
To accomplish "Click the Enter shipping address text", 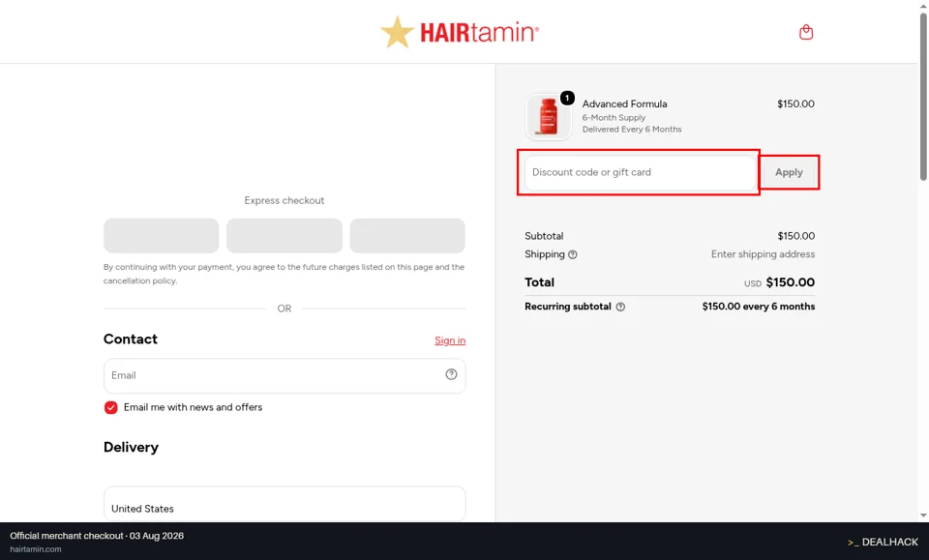I will tap(763, 254).
